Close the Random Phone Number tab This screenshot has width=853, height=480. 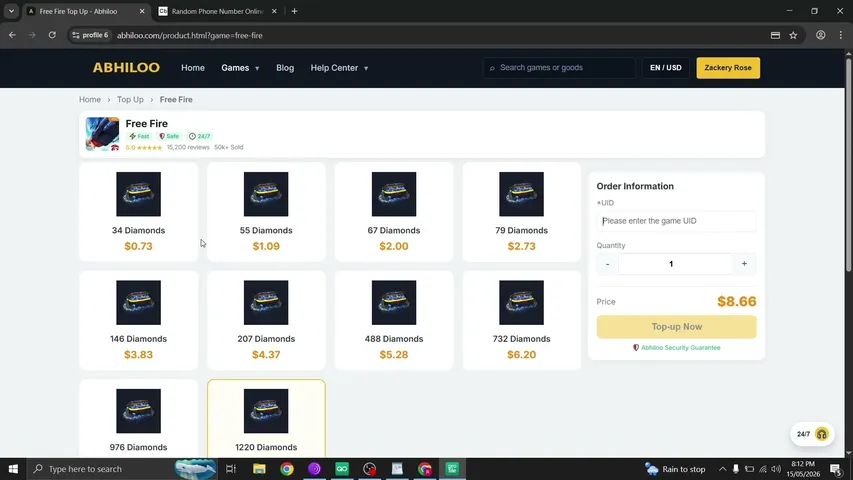(274, 11)
